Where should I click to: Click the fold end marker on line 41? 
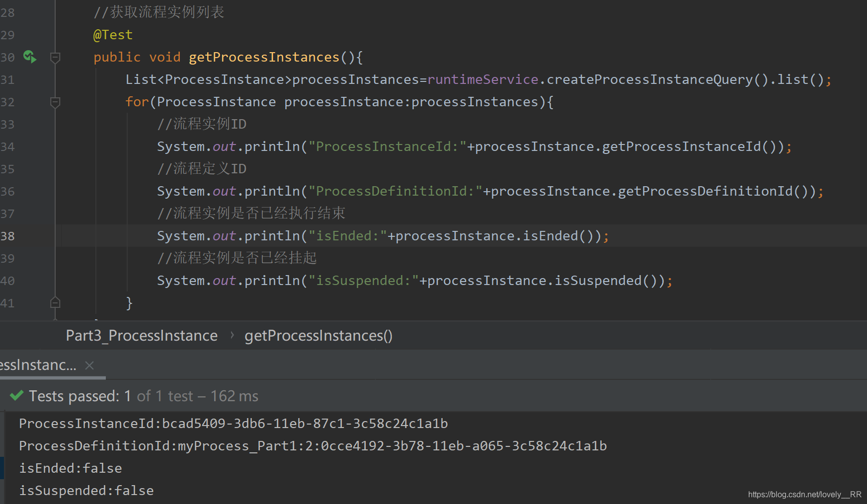55,302
